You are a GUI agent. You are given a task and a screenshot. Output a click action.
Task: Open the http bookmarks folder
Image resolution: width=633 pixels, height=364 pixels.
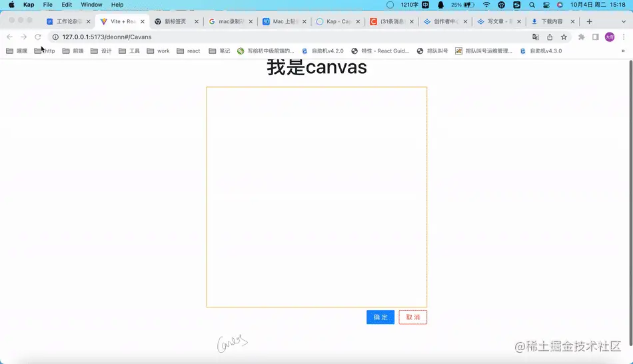[x=45, y=51]
